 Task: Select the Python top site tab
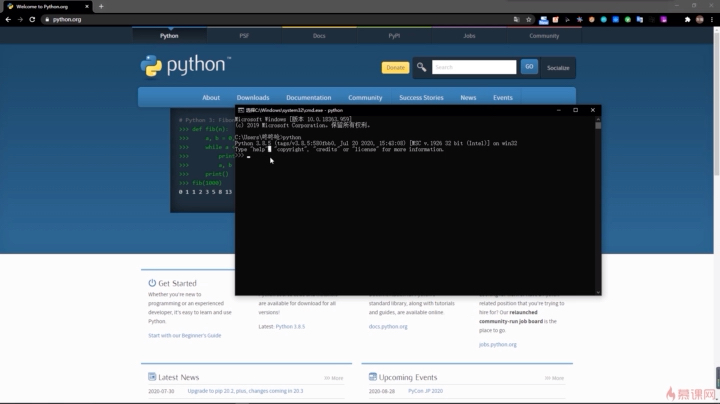coord(169,35)
